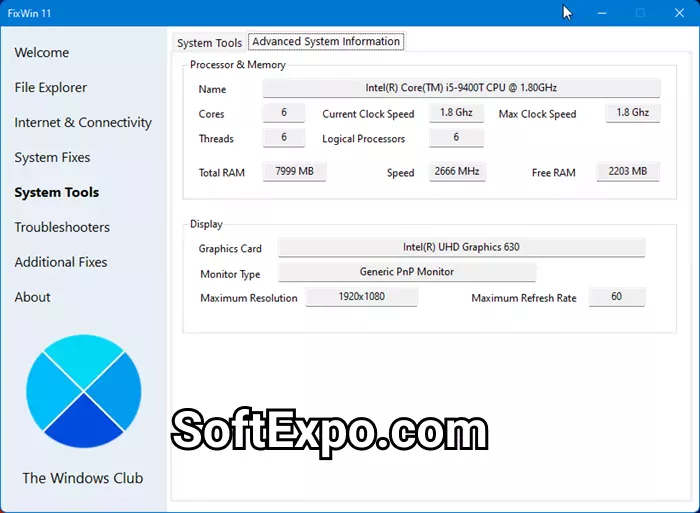This screenshot has width=700, height=513.
Task: Click Current Clock Speed value 1.8 Ghz
Action: (456, 113)
